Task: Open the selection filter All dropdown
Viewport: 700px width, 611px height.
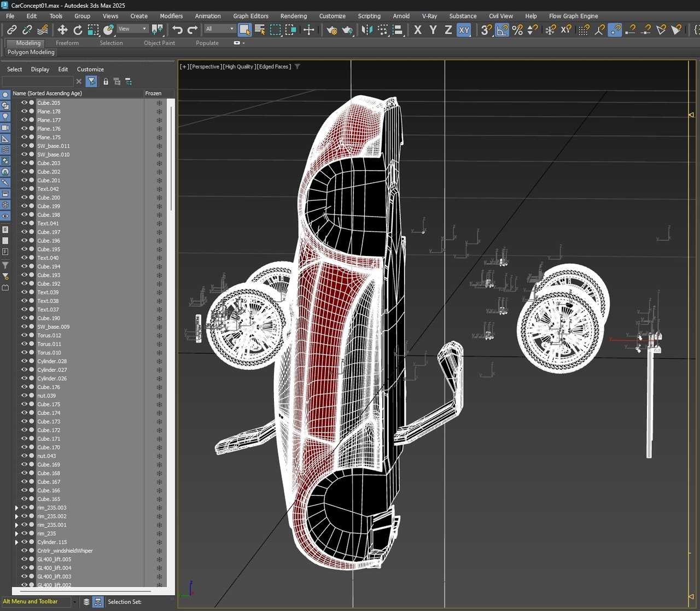Action: click(219, 29)
